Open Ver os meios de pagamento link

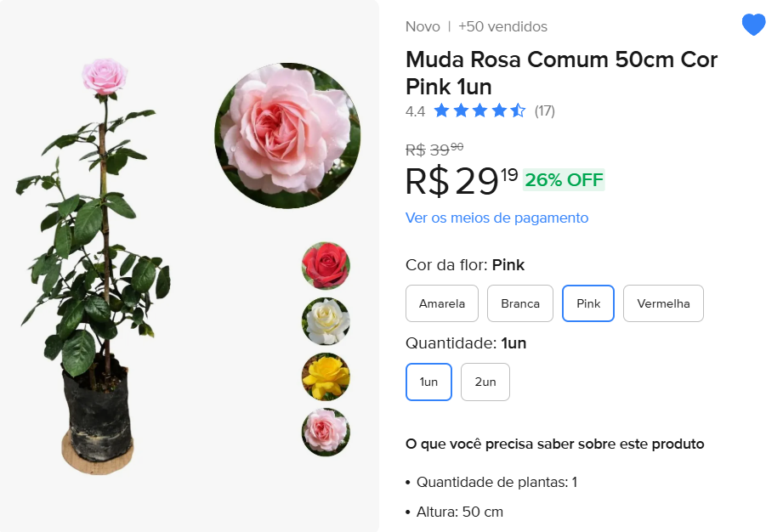(496, 218)
